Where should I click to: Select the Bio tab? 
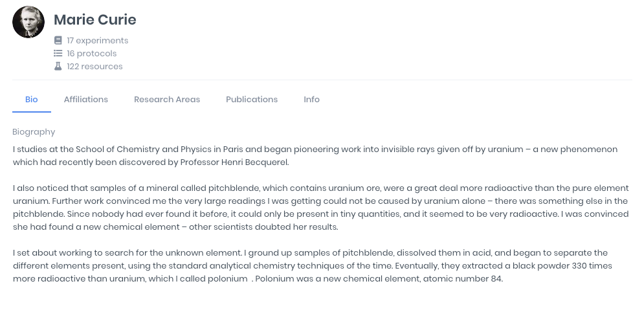(x=32, y=100)
